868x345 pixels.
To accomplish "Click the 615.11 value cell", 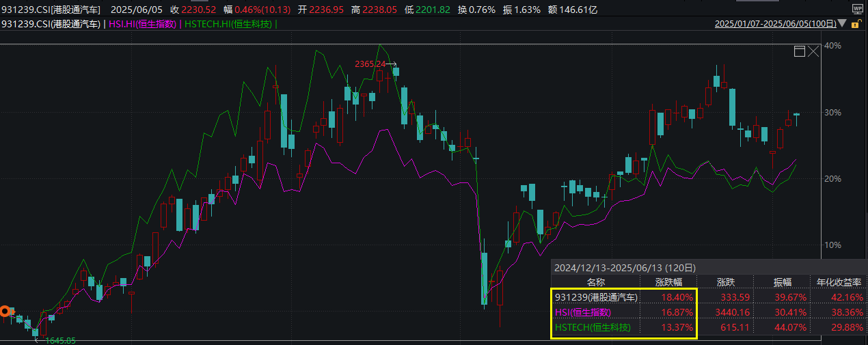I will pyautogui.click(x=735, y=329).
